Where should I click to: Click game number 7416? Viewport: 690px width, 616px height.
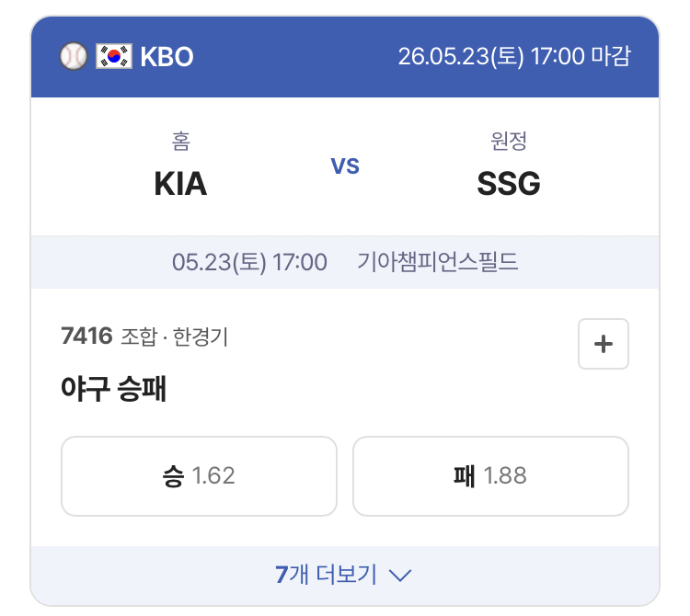coord(86,336)
